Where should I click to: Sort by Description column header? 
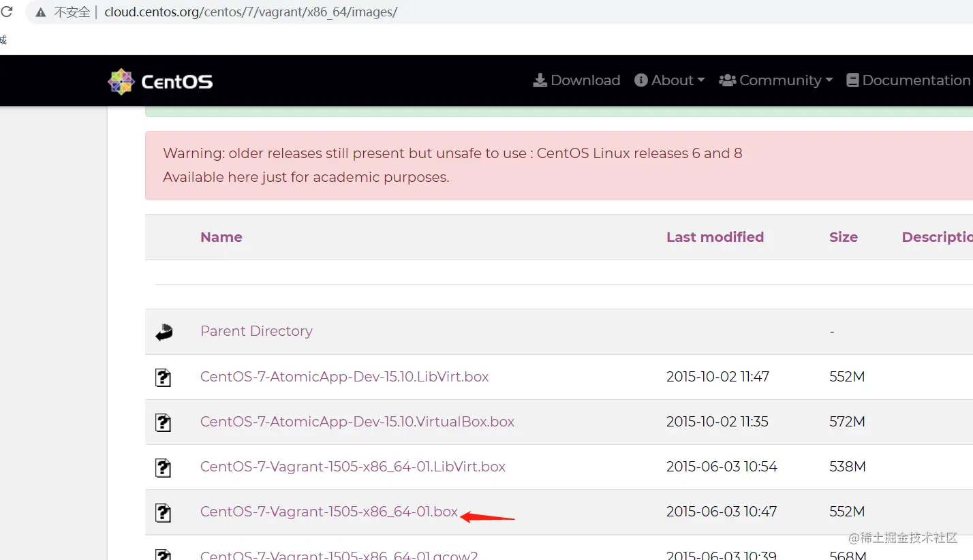click(937, 237)
